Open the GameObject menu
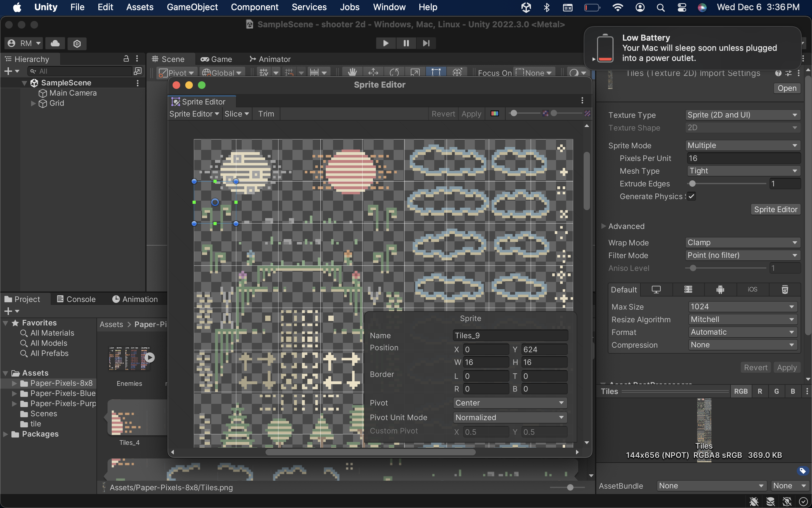Screen dimensions: 812x508 192,7
